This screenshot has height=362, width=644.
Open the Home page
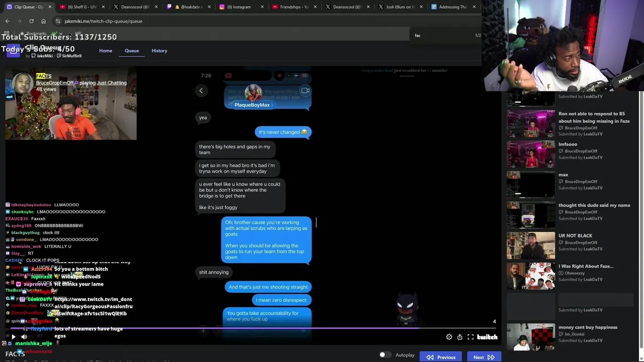click(106, 51)
